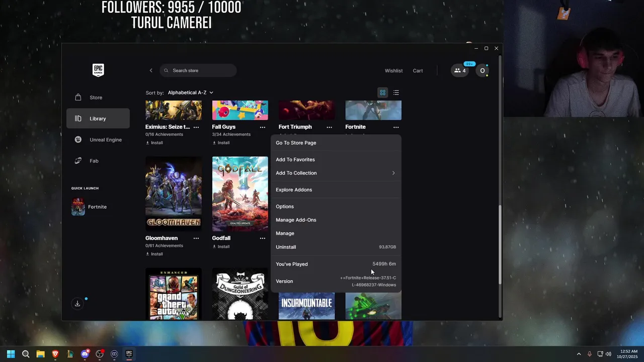Open more options for Fall Guys
The width and height of the screenshot is (644, 362).
click(263, 127)
